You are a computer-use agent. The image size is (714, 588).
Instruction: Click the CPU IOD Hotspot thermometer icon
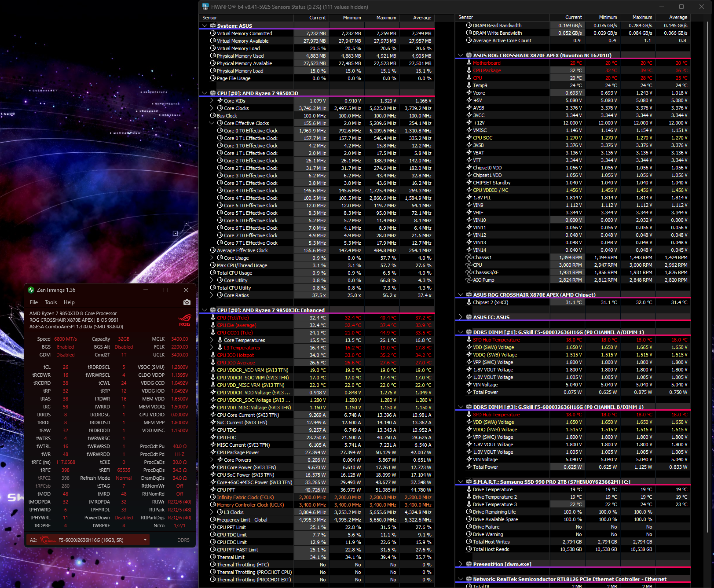click(213, 355)
